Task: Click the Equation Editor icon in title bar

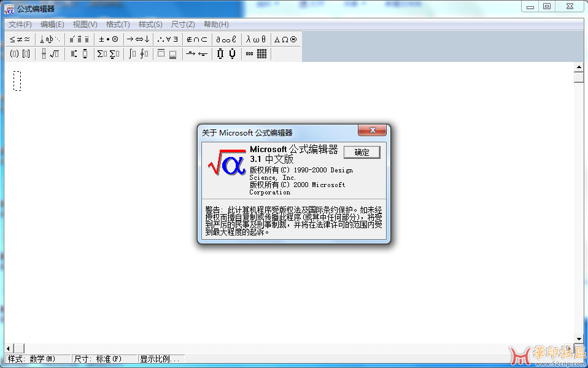Action: (9, 9)
